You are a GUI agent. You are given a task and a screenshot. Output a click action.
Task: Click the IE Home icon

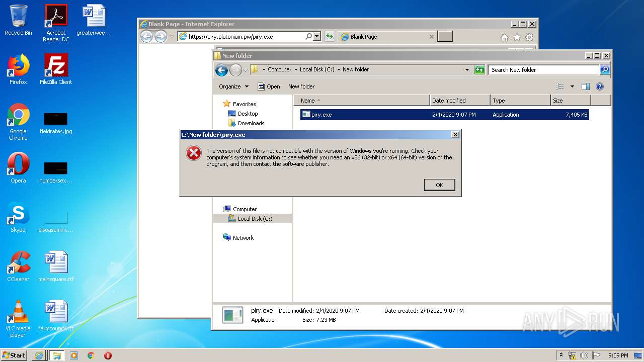click(505, 37)
